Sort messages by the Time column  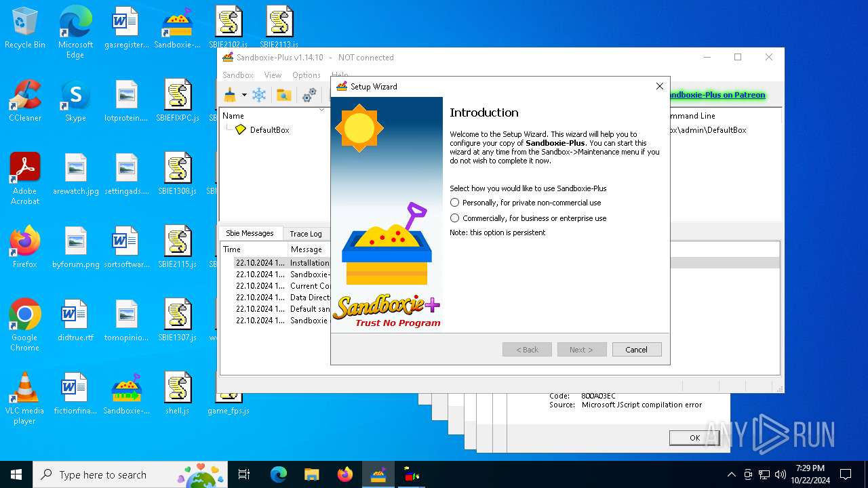pyautogui.click(x=254, y=249)
